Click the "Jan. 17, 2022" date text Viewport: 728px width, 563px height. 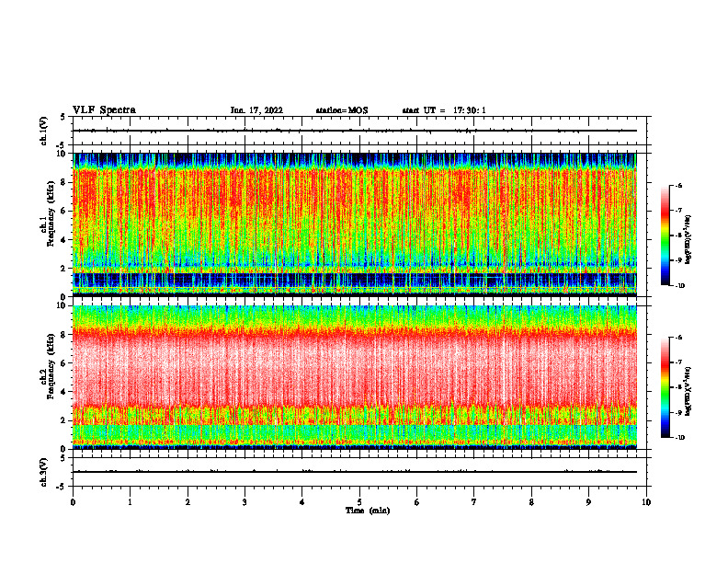tap(256, 110)
